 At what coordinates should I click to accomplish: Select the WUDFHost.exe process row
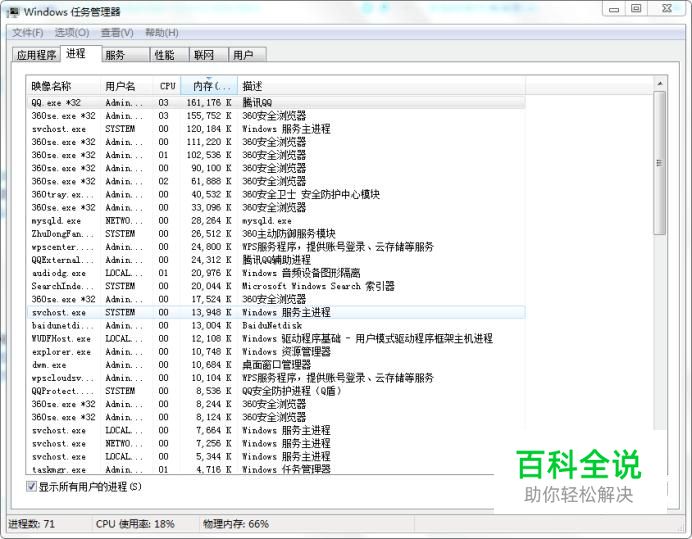[x=276, y=338]
